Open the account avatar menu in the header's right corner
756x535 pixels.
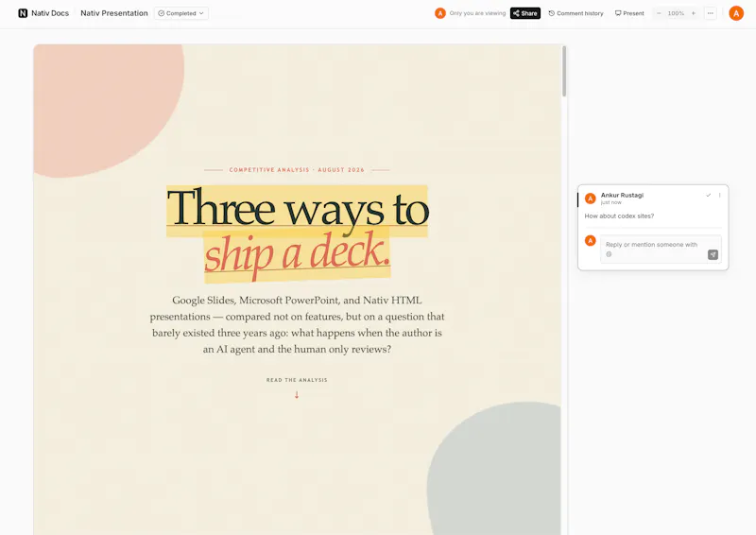click(736, 13)
